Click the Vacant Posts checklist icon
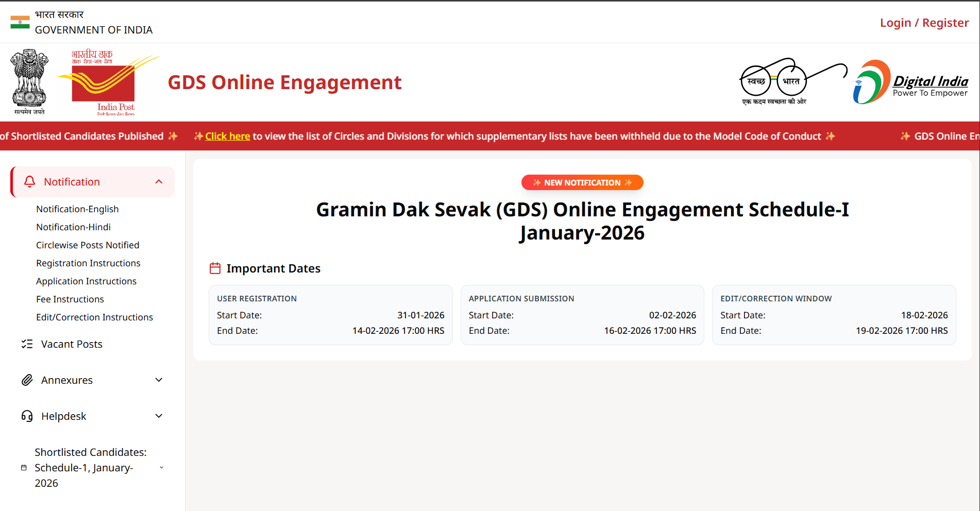Screen dimensions: 980x511 pos(27,344)
